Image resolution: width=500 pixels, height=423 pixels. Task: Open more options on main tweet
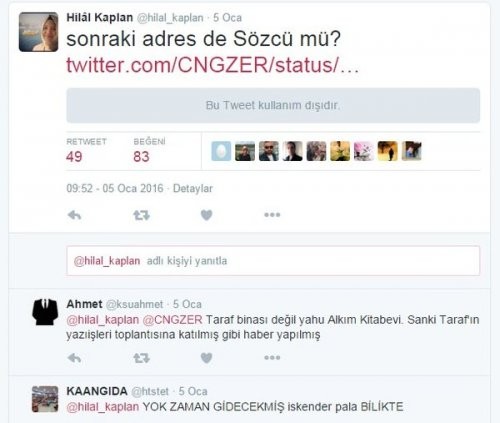click(x=272, y=215)
